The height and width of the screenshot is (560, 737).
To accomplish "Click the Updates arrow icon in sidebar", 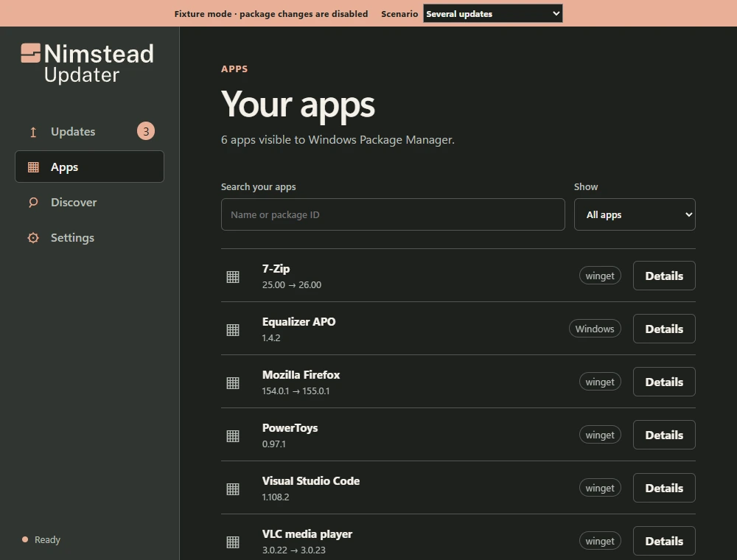I will [33, 132].
